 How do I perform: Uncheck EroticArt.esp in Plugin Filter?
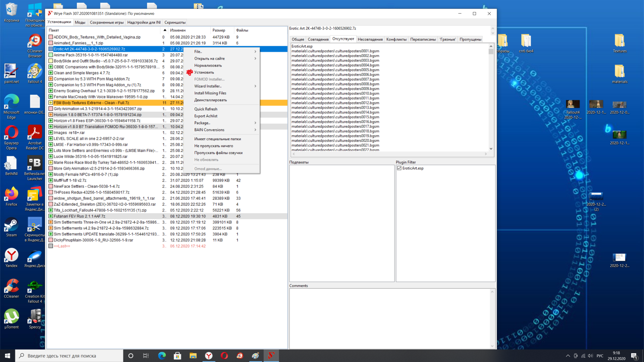(399, 168)
